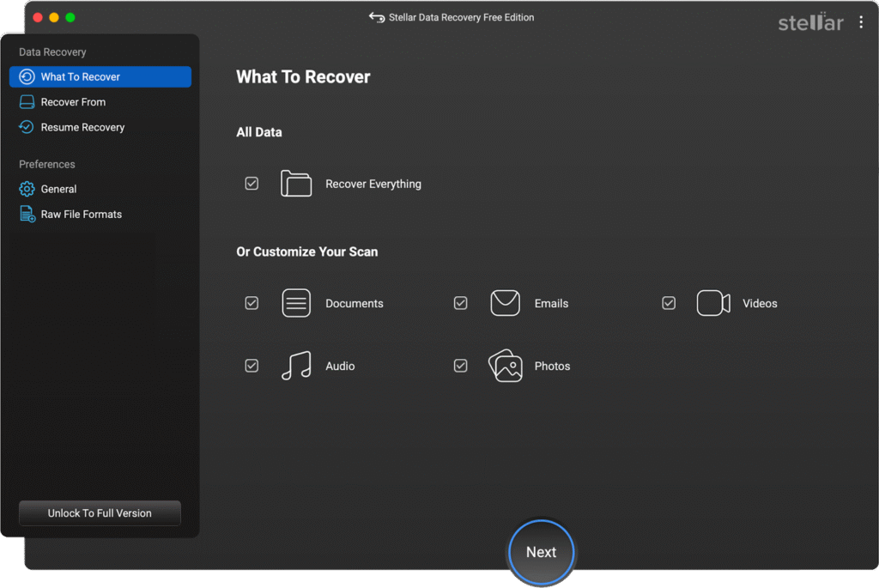This screenshot has height=588, width=879.
Task: Click Unlock To Full Version
Action: coord(99,512)
